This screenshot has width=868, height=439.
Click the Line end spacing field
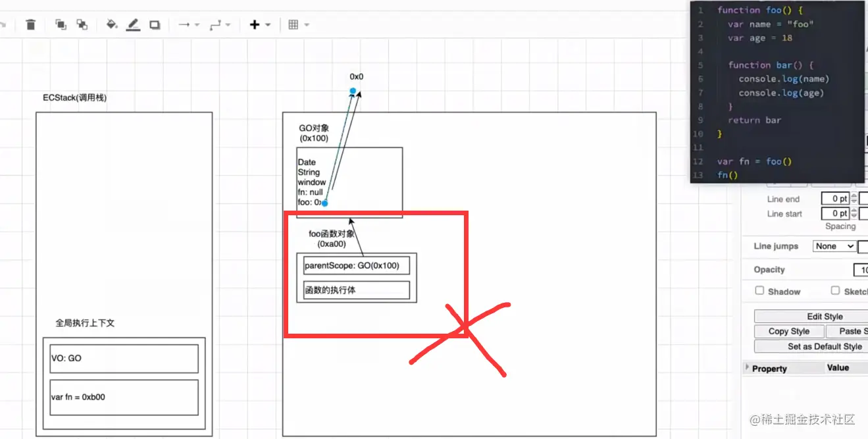tap(836, 199)
